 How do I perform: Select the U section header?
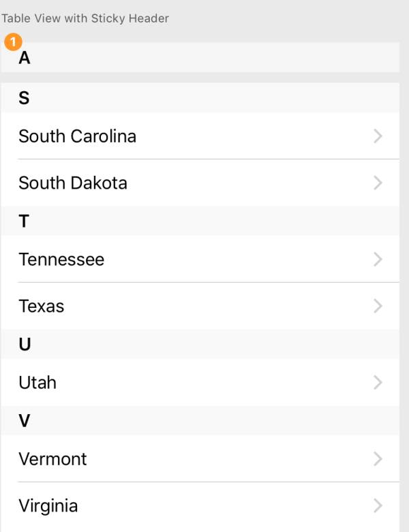point(200,344)
